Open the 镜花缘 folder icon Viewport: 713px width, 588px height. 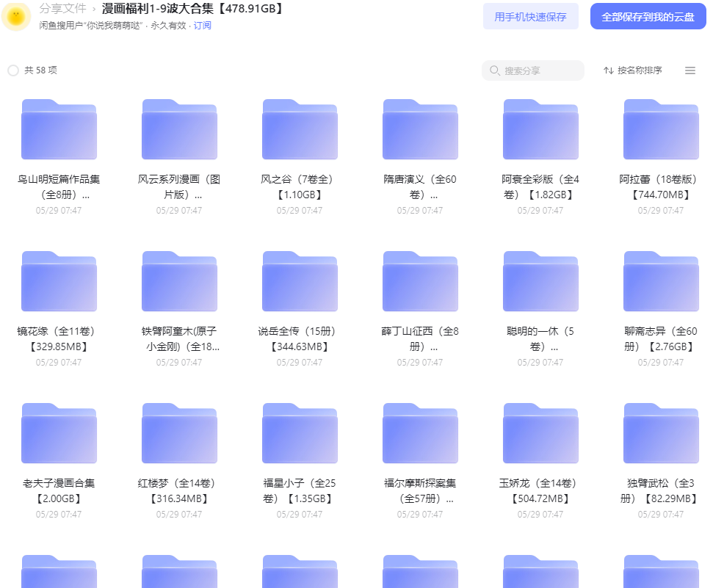(59, 281)
